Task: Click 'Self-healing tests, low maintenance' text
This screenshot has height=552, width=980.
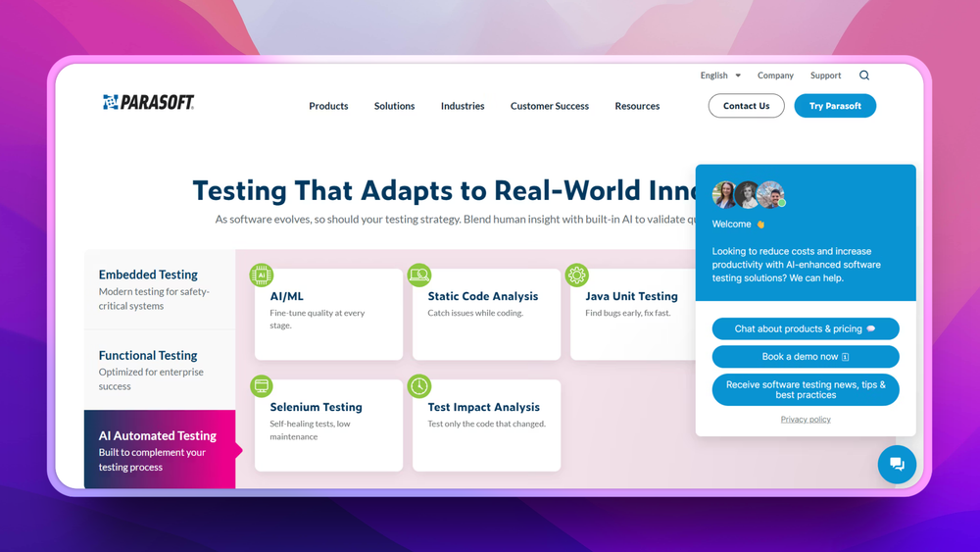Action: coord(310,430)
